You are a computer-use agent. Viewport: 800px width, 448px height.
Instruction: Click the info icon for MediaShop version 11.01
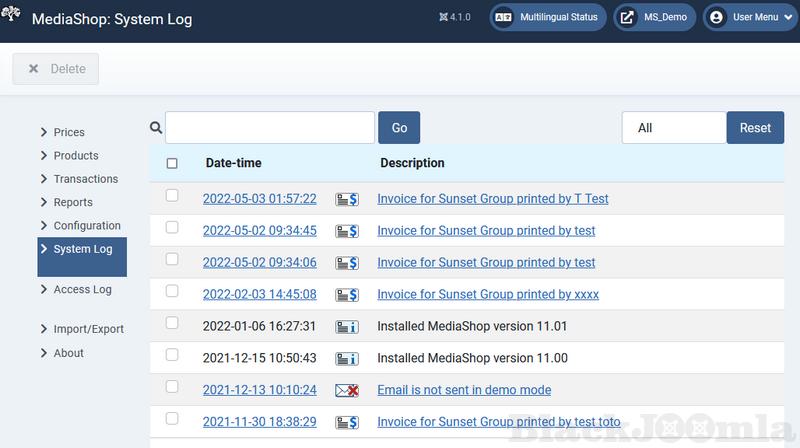click(x=347, y=327)
